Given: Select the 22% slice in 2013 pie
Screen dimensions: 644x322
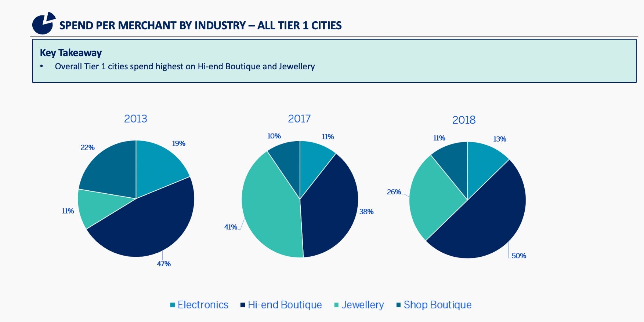Looking at the screenshot, I should 110,169.
